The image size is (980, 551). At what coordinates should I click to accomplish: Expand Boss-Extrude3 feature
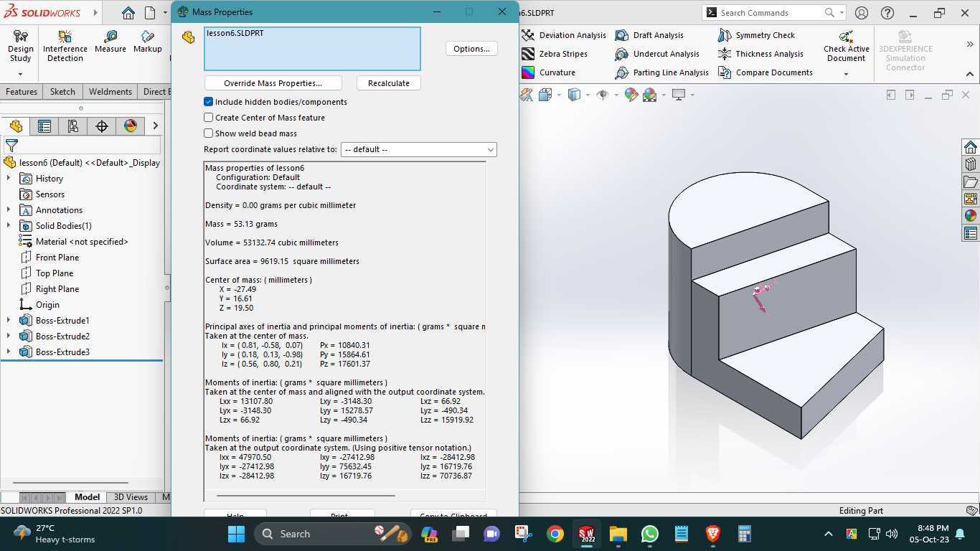point(9,352)
